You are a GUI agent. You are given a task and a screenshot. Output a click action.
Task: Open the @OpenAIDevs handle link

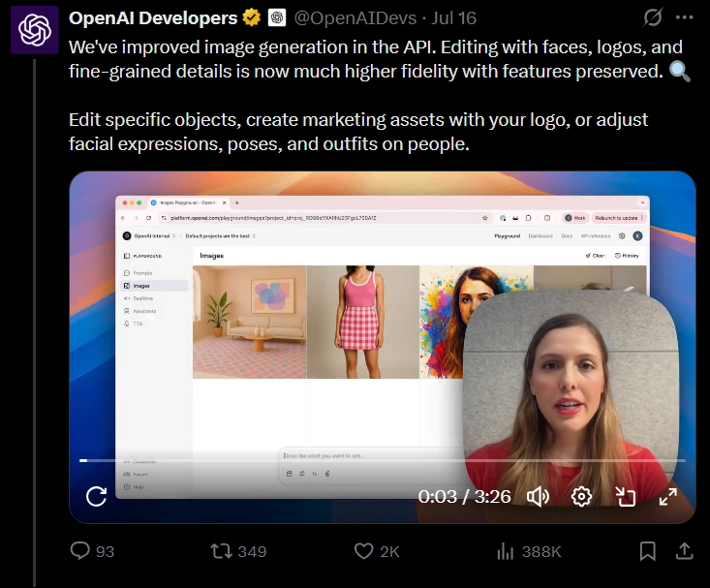355,18
